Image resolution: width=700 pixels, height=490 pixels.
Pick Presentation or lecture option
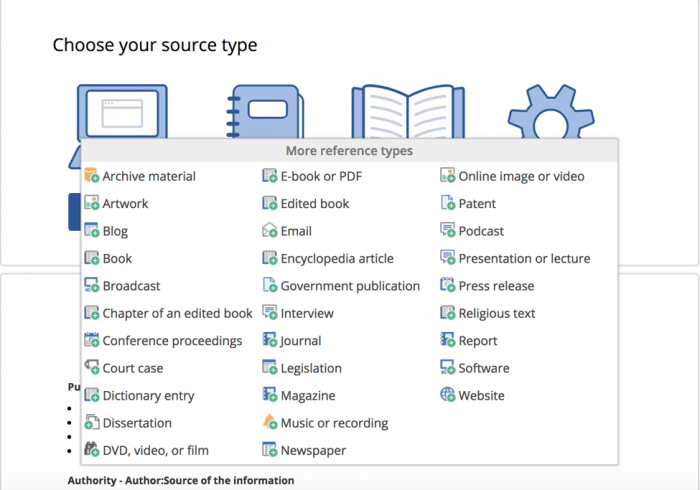click(x=524, y=258)
